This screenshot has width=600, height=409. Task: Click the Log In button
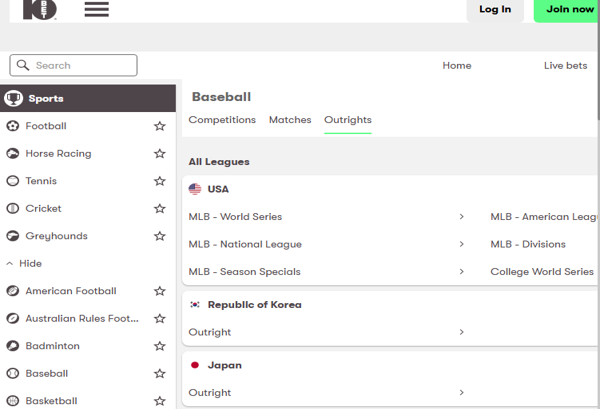point(495,10)
